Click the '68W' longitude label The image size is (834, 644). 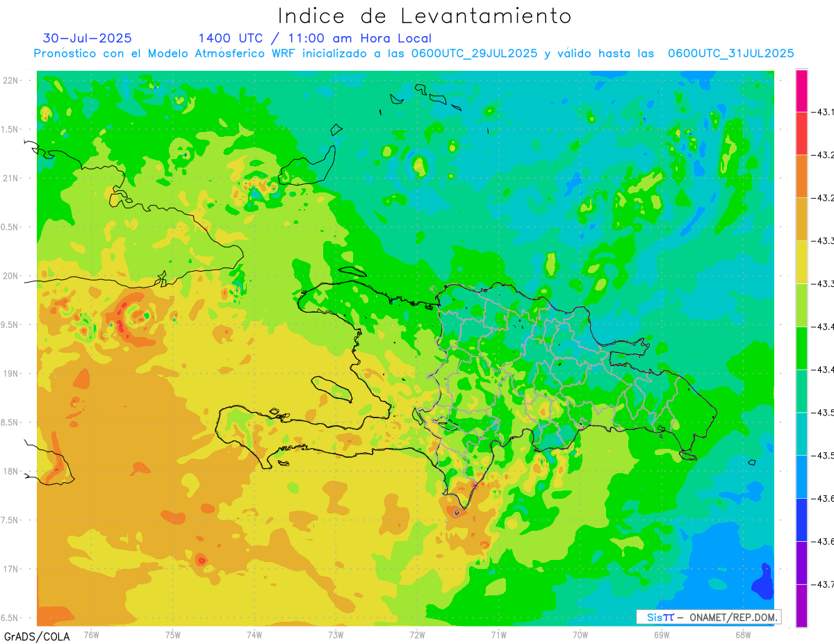pos(743,634)
